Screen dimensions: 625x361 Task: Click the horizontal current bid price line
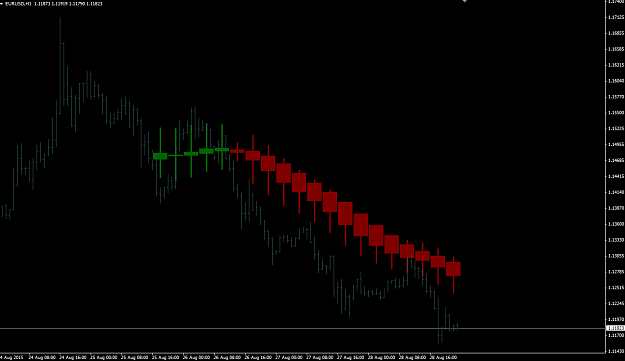click(303, 328)
